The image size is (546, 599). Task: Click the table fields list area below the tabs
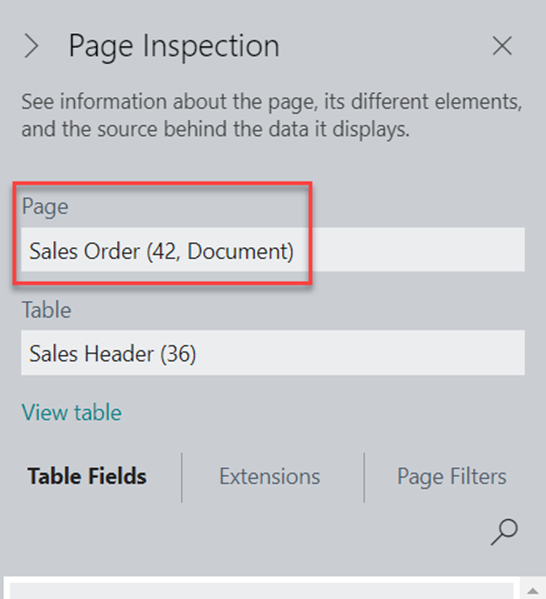pyautogui.click(x=261, y=591)
